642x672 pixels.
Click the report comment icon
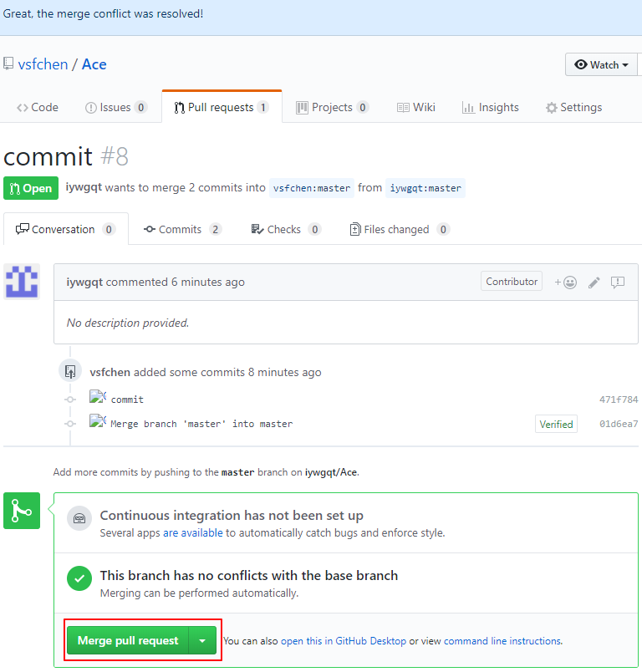coord(618,283)
